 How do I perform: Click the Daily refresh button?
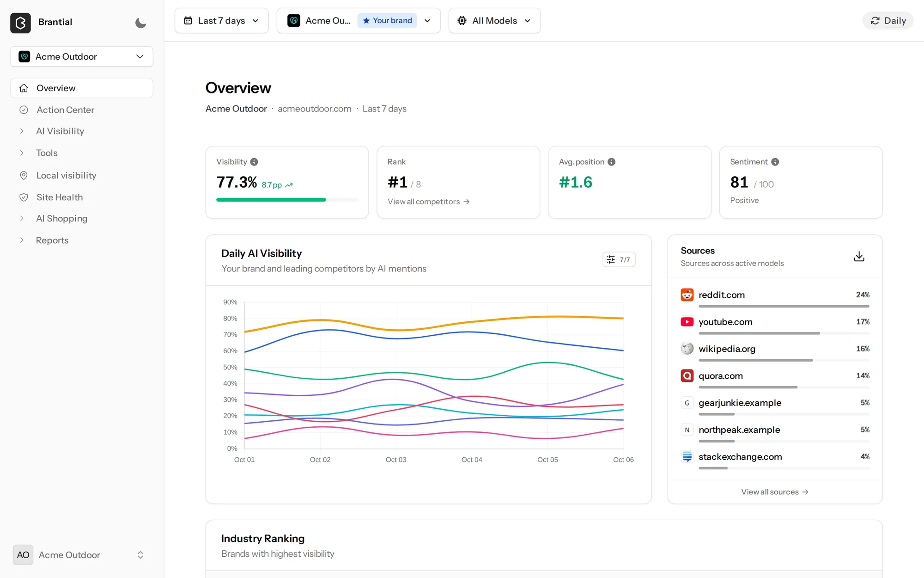coord(888,21)
